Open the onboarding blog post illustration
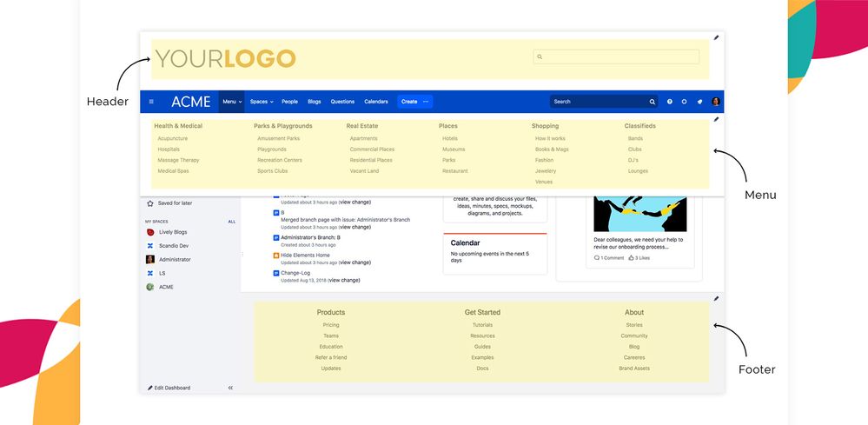The height and width of the screenshot is (425, 868). 640,214
